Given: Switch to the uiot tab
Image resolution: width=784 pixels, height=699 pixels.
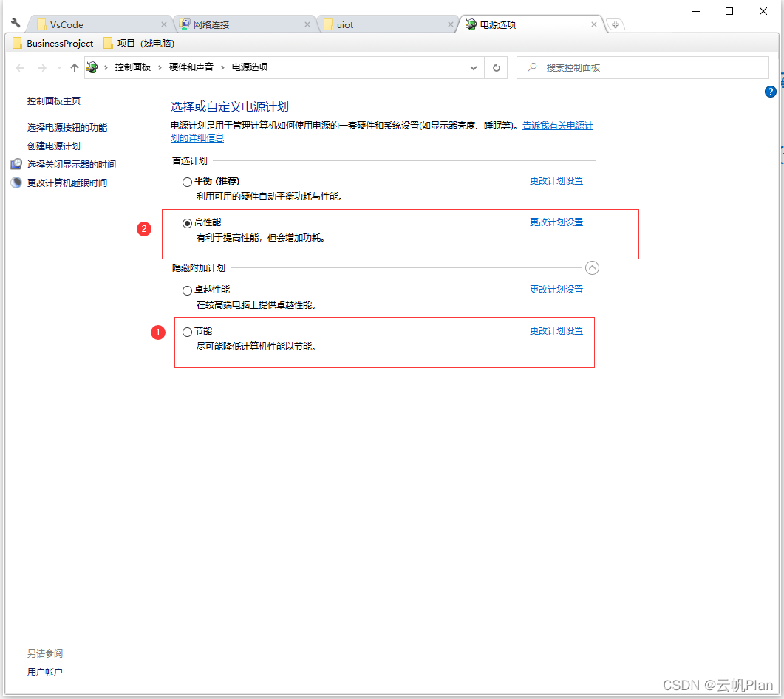Looking at the screenshot, I should [388, 24].
